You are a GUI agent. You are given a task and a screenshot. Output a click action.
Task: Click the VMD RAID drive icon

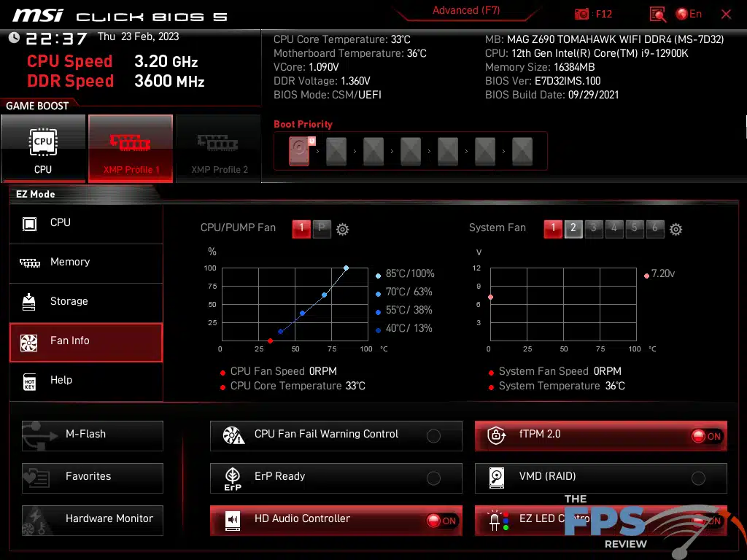click(496, 478)
